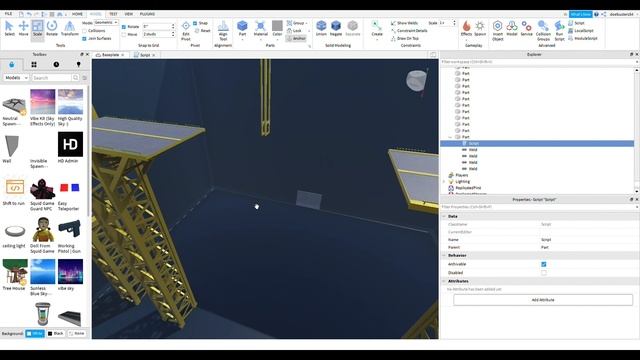Open the Effects gameplay menu
Viewport: 640px width, 360px height.
(x=466, y=28)
